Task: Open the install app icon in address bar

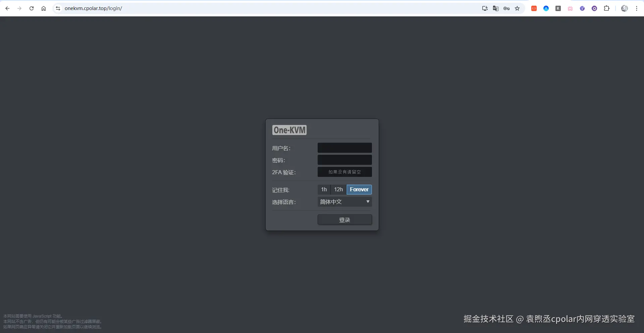Action: [485, 8]
